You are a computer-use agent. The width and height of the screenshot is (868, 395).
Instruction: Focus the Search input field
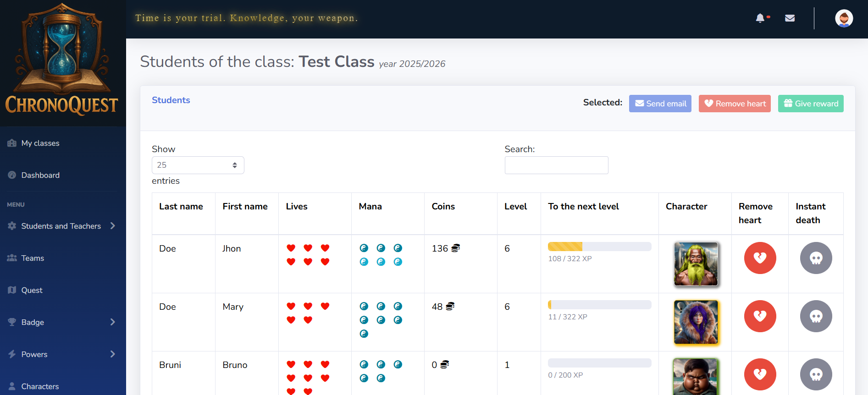click(556, 165)
